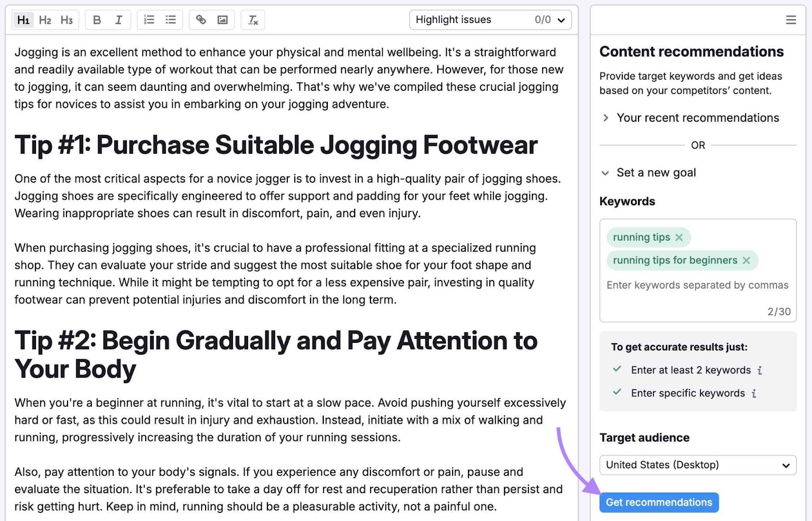Image resolution: width=812 pixels, height=521 pixels.
Task: Click the 'Get recommendations' button
Action: tap(659, 502)
